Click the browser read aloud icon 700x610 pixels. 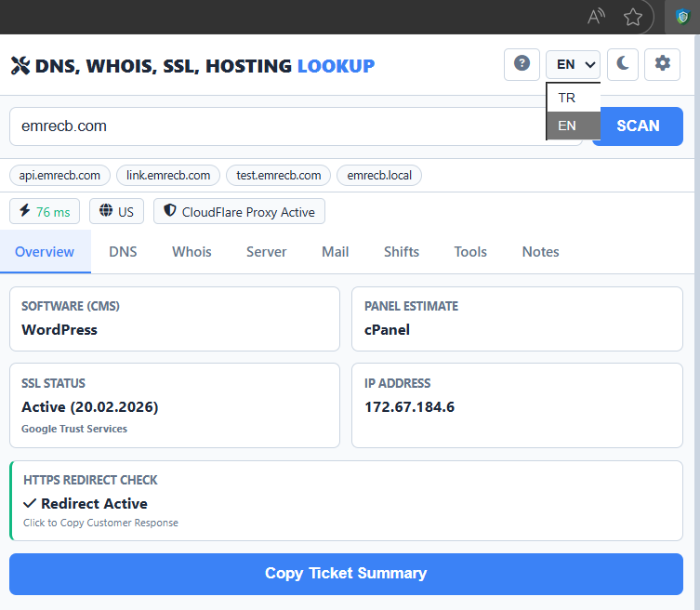[x=597, y=17]
